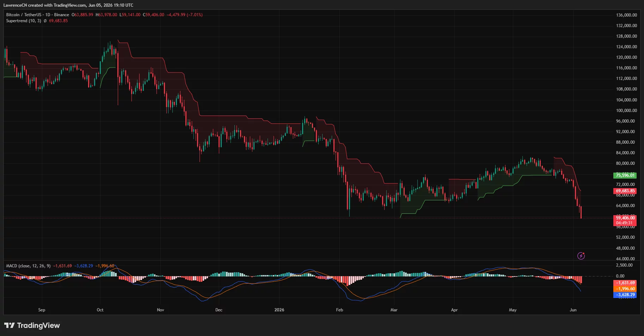The width and height of the screenshot is (644, 336).
Task: Click the red −1,631.69 MACD axis label
Action: point(625,283)
